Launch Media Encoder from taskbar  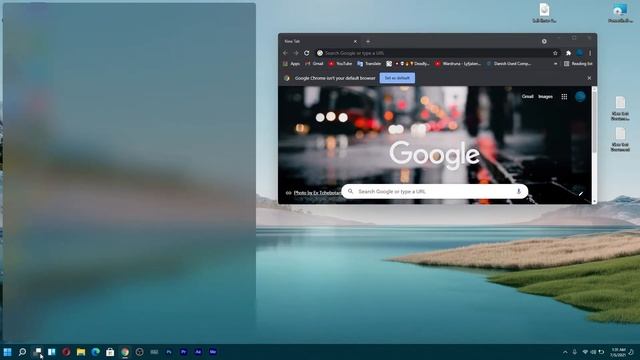(x=213, y=352)
